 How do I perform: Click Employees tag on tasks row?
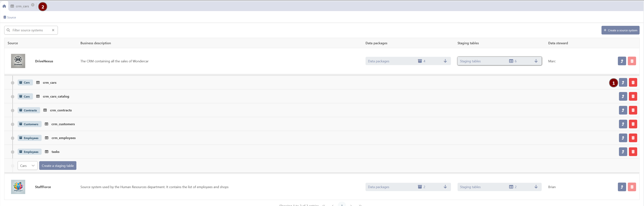tap(29, 151)
